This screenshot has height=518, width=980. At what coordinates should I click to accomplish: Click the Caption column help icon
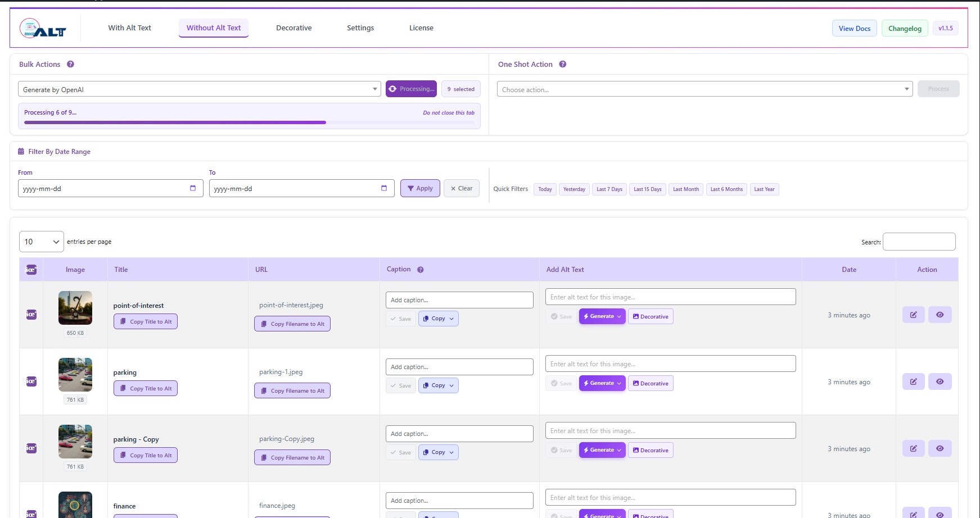pyautogui.click(x=421, y=270)
